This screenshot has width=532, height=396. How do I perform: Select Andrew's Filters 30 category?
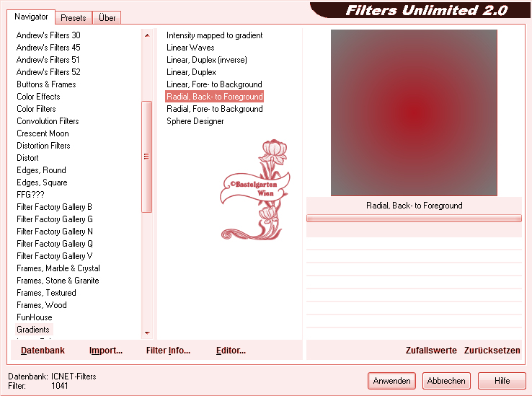click(48, 35)
